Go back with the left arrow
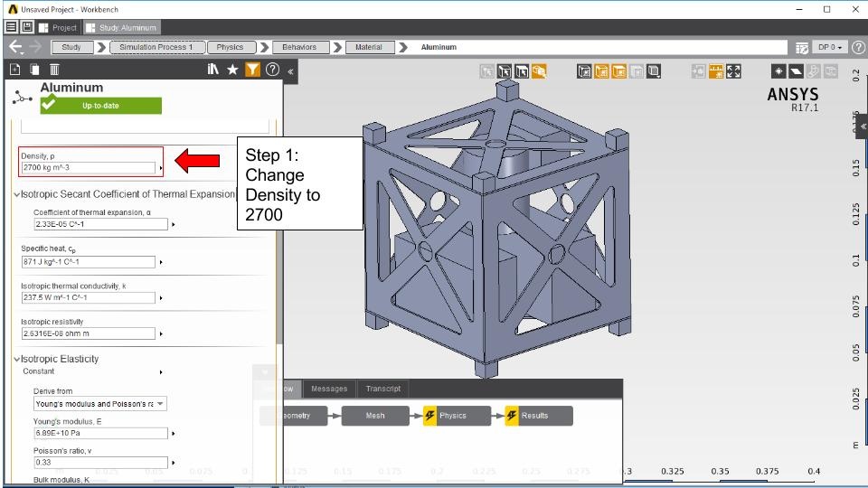This screenshot has height=488, width=868. pos(15,47)
